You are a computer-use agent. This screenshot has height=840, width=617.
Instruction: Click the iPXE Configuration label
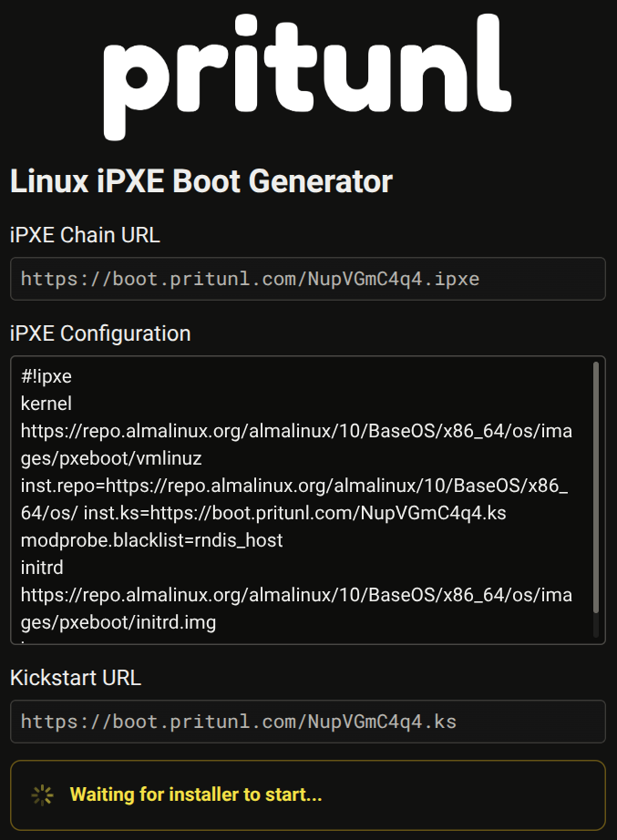tap(100, 333)
